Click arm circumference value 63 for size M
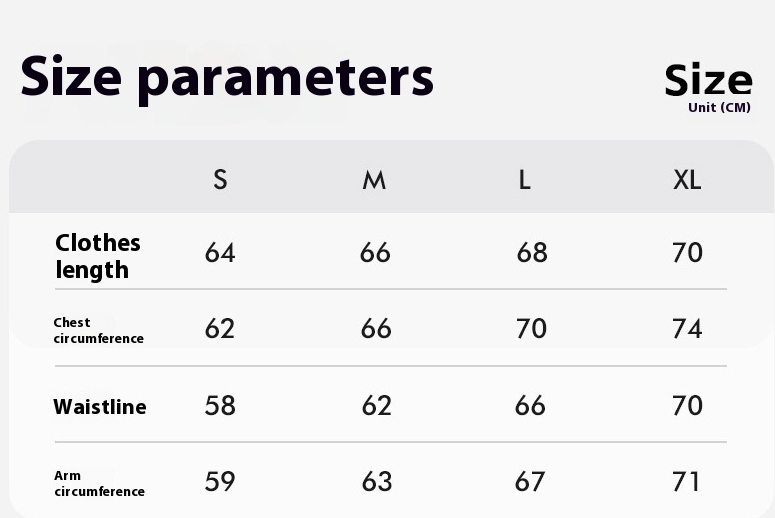 [377, 482]
